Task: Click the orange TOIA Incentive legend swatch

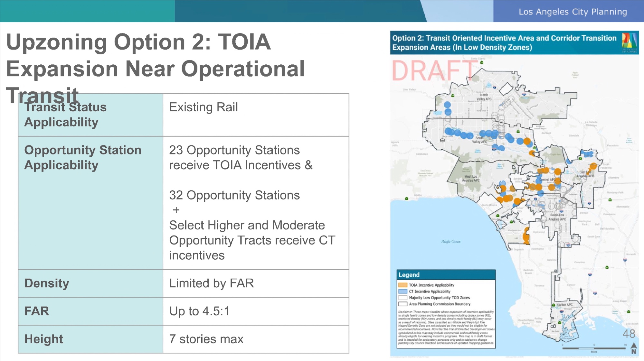Action: [x=402, y=285]
